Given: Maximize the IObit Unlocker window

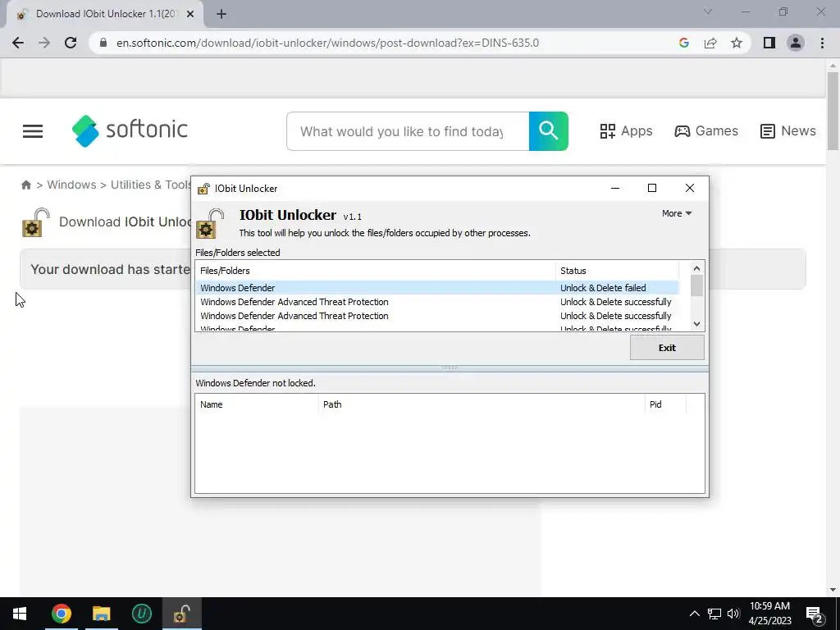Looking at the screenshot, I should [652, 188].
